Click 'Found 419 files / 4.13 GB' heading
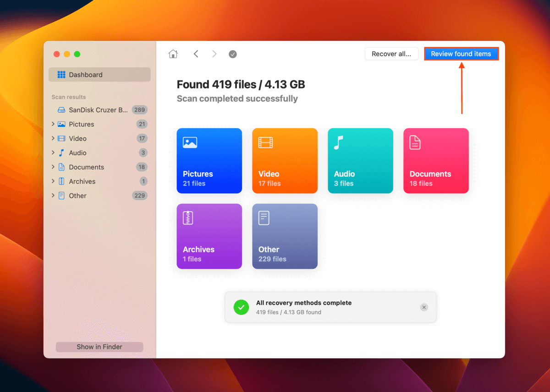The height and width of the screenshot is (392, 550). [x=241, y=84]
